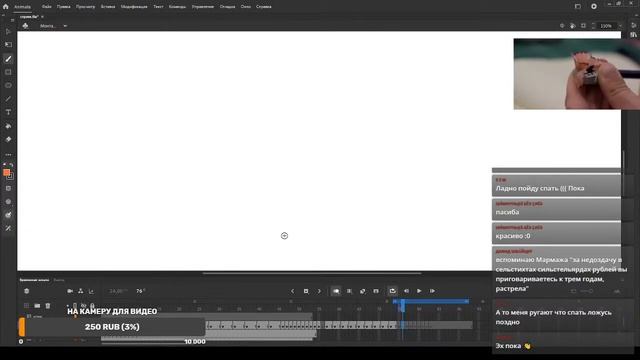Open the Справка menu
Screen dimensions: 640x360
point(264,7)
